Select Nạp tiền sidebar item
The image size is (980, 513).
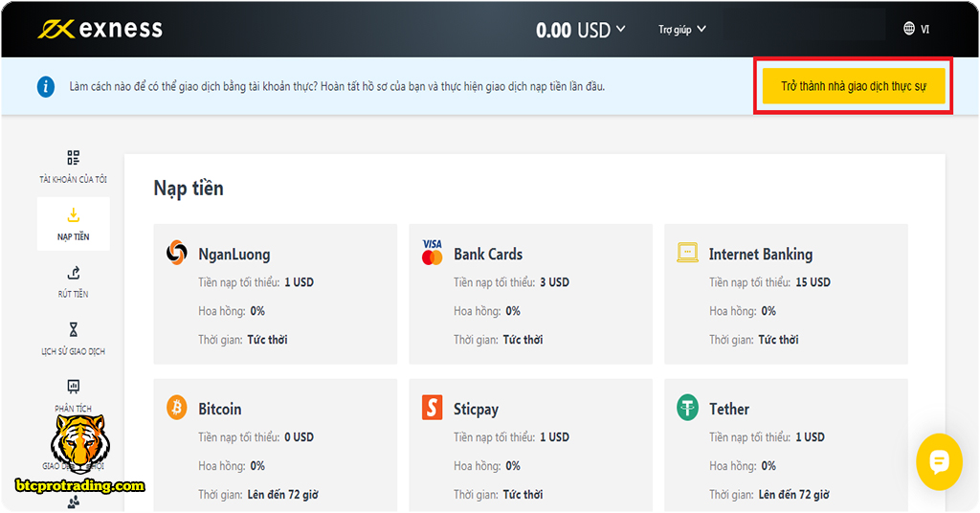coord(74,224)
